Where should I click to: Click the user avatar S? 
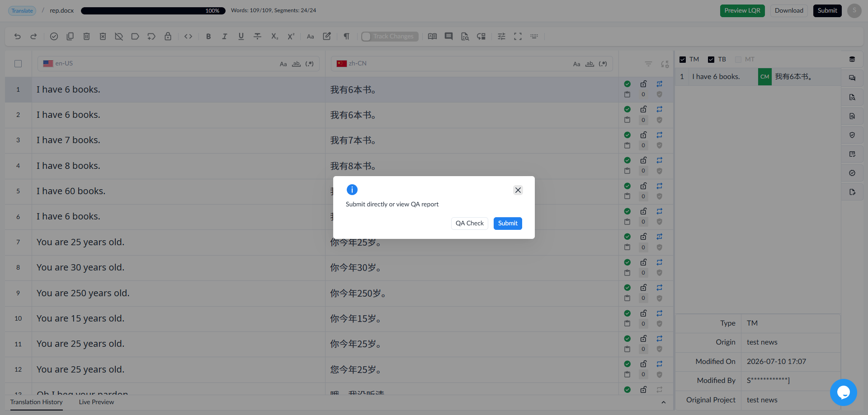coord(854,10)
